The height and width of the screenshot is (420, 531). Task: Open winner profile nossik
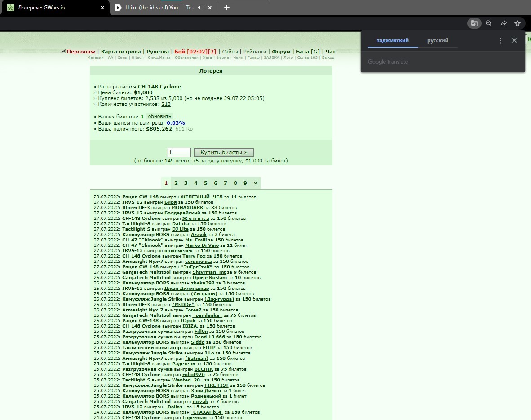click(x=200, y=402)
